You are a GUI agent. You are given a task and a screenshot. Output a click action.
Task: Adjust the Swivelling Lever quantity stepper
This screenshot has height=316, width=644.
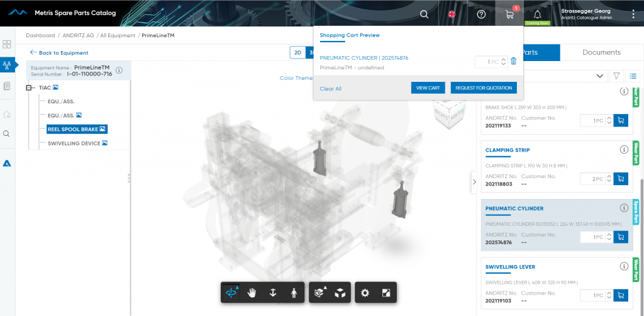609,295
